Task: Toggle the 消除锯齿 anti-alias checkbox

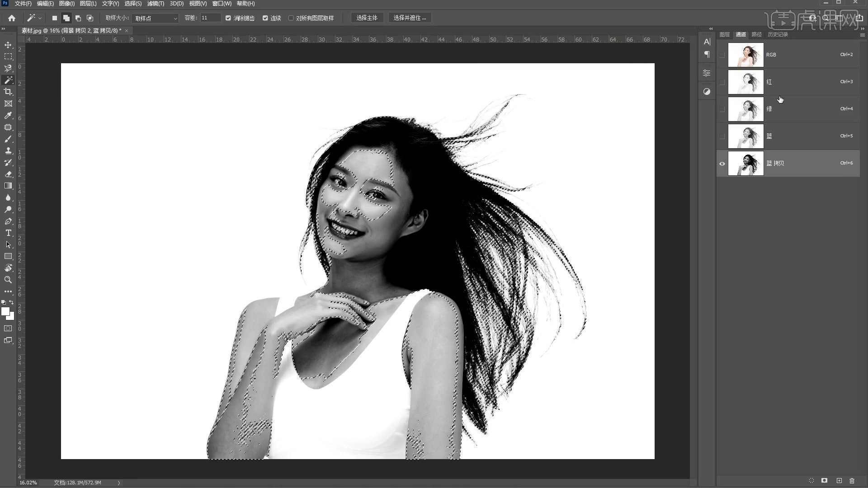Action: pos(228,18)
